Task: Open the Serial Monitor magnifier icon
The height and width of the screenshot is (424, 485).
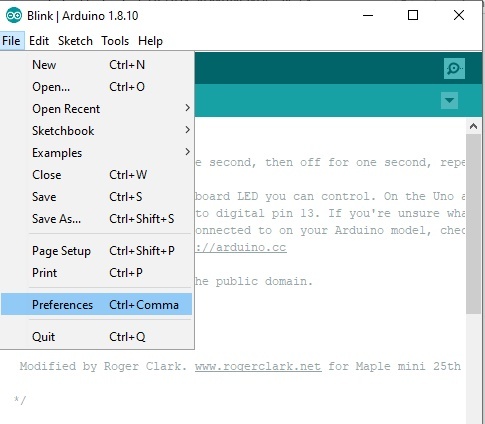Action: [454, 68]
